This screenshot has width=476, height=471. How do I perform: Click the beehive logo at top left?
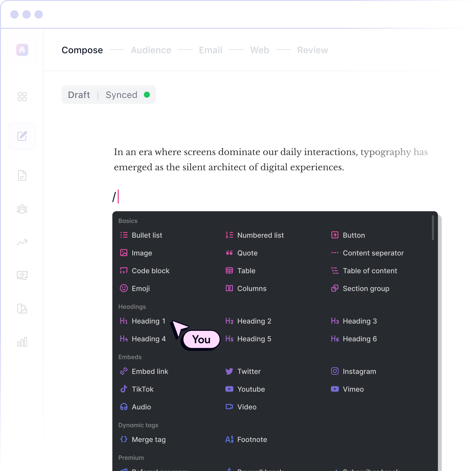pos(22,50)
